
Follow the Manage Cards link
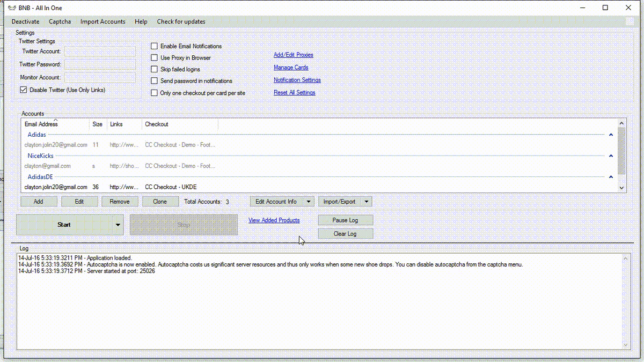coord(291,68)
